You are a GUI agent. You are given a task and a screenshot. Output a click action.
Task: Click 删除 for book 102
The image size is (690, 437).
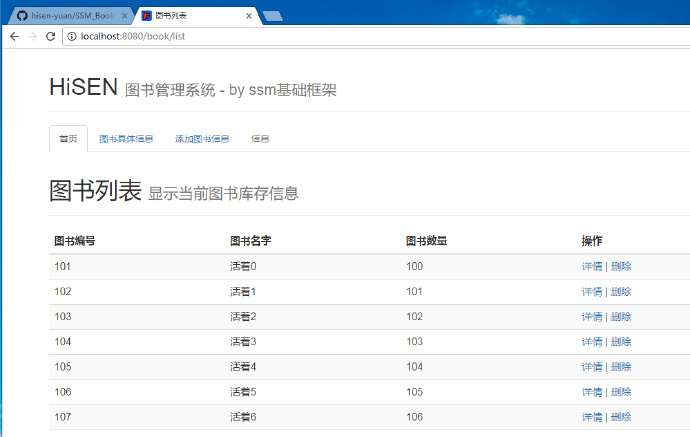[621, 291]
